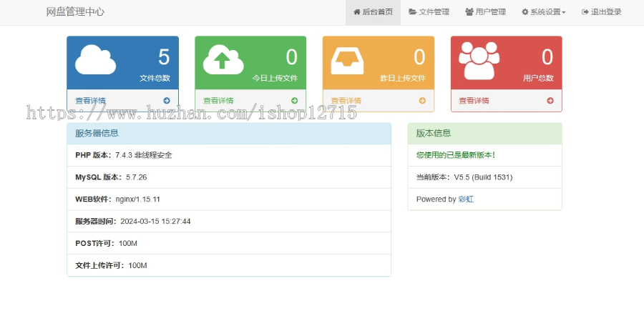The height and width of the screenshot is (331, 644).
Task: Click the 网盘管理中心 brand title
Action: (x=75, y=12)
